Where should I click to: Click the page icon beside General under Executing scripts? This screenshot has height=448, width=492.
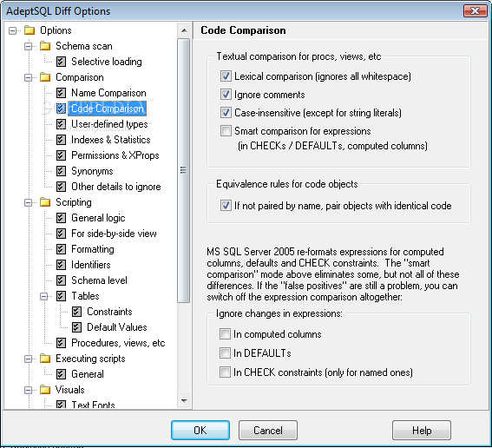(61, 374)
